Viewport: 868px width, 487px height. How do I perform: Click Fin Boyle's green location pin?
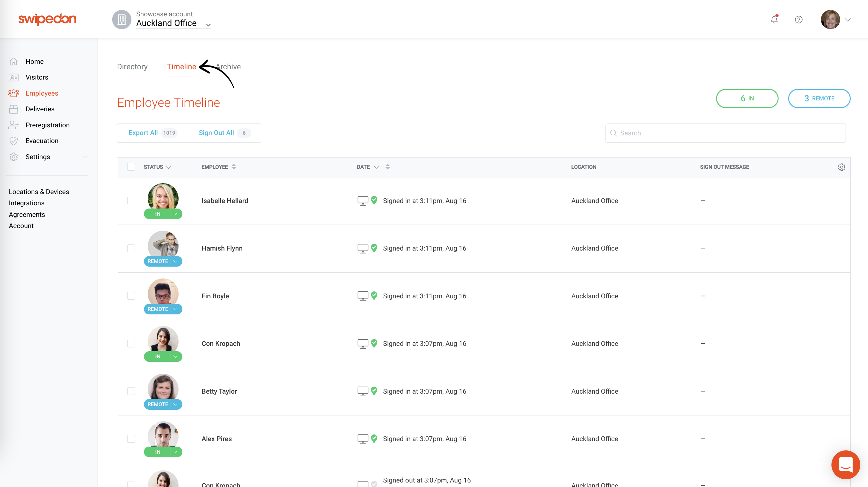click(374, 295)
